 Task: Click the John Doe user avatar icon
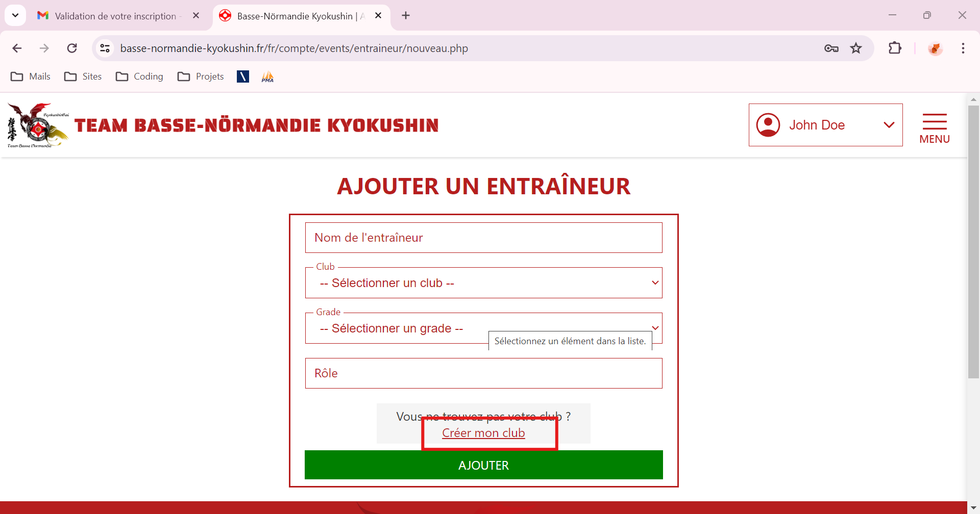pyautogui.click(x=768, y=125)
